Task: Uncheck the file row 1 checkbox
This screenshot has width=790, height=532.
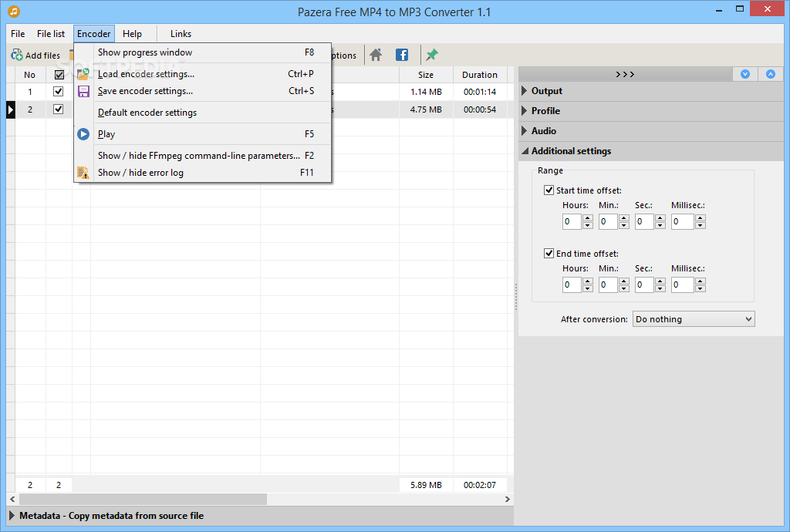Action: coord(59,92)
